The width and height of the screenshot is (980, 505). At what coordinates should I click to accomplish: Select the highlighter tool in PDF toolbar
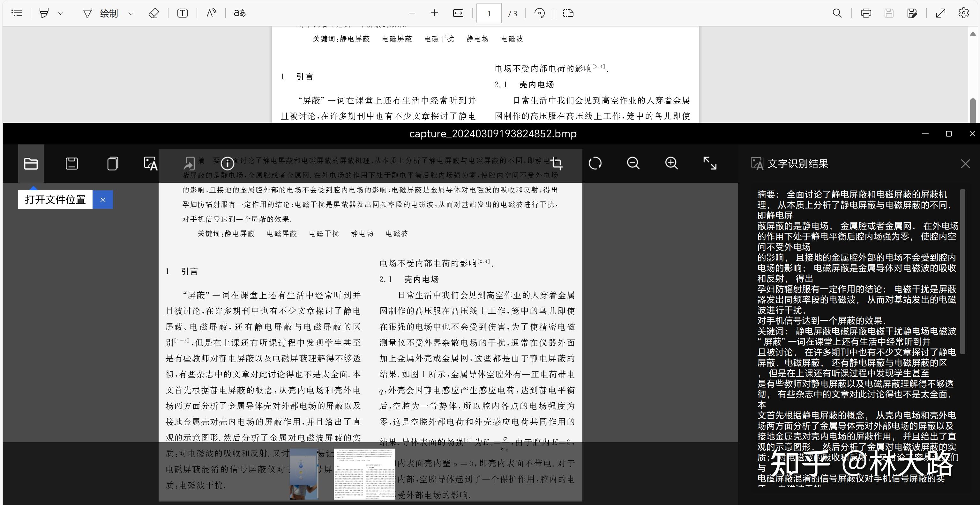pyautogui.click(x=44, y=13)
